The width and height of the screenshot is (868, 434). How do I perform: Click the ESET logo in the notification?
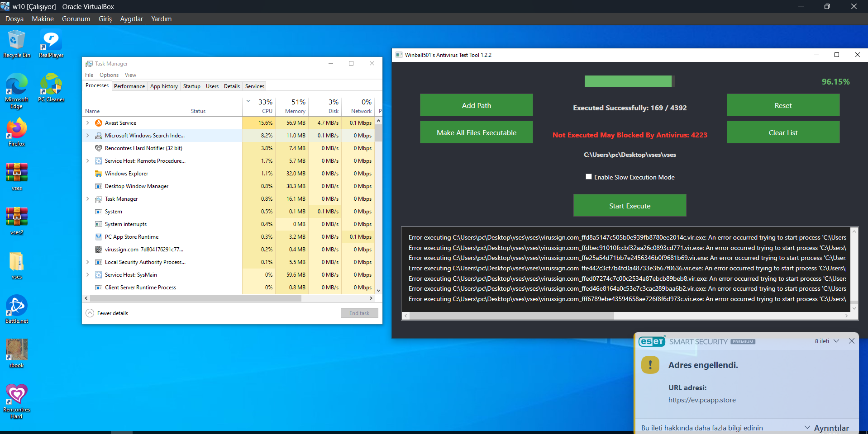[652, 341]
